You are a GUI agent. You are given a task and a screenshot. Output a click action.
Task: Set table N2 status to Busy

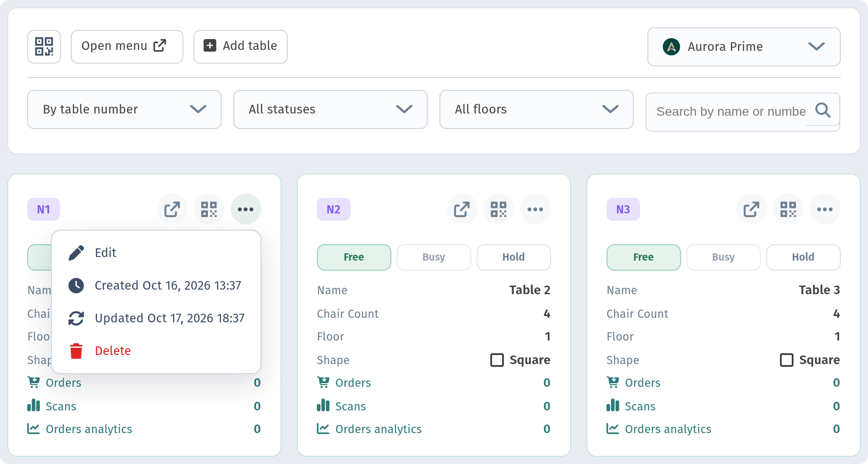(x=434, y=257)
